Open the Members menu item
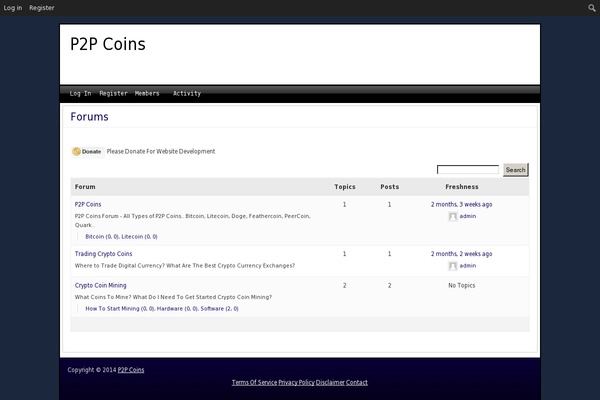 [147, 93]
